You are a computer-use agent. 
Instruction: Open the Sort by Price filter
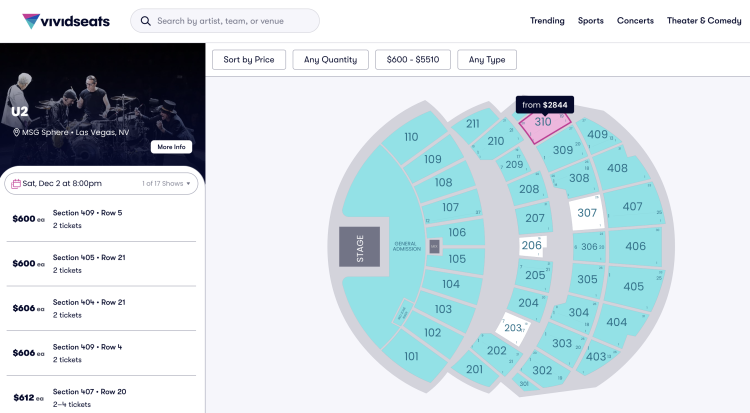tap(249, 60)
